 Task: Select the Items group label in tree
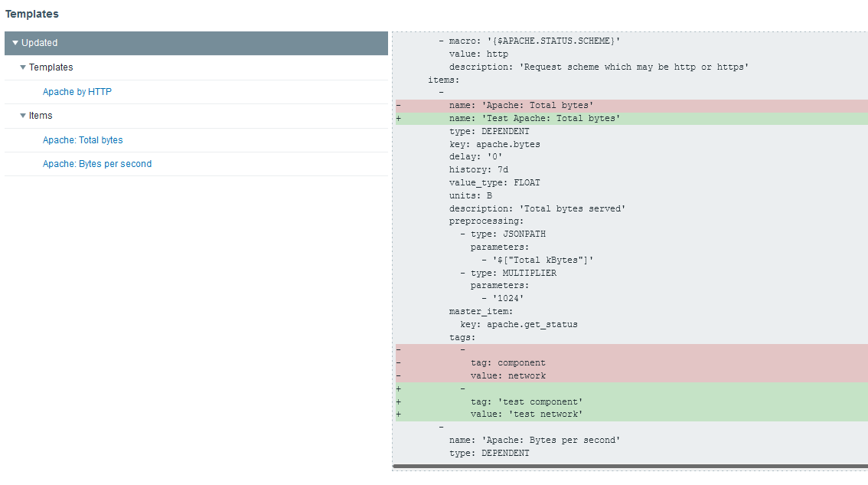41,115
